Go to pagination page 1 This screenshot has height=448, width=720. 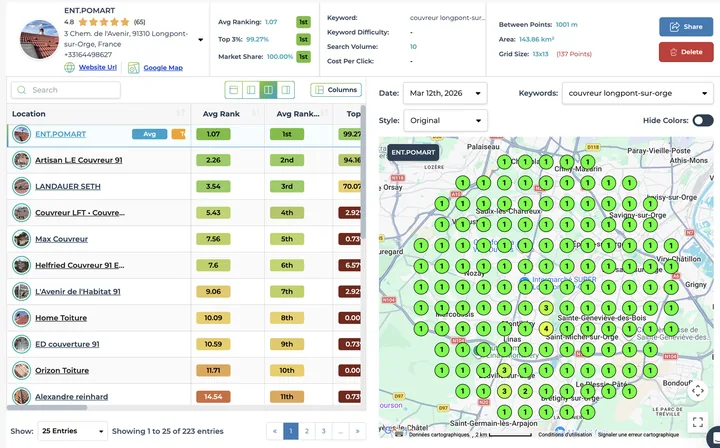(x=291, y=431)
